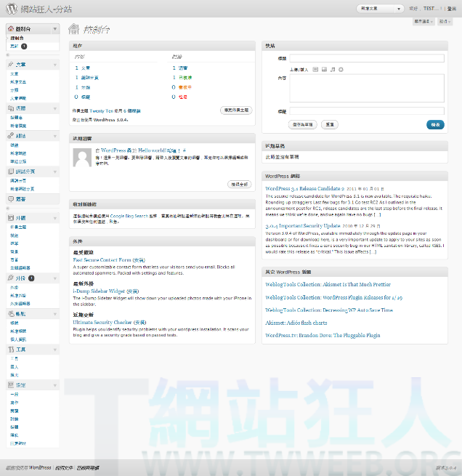The image size is (462, 476).
Task: Click the Pages icon in sidebar
Action: [x=11, y=172]
